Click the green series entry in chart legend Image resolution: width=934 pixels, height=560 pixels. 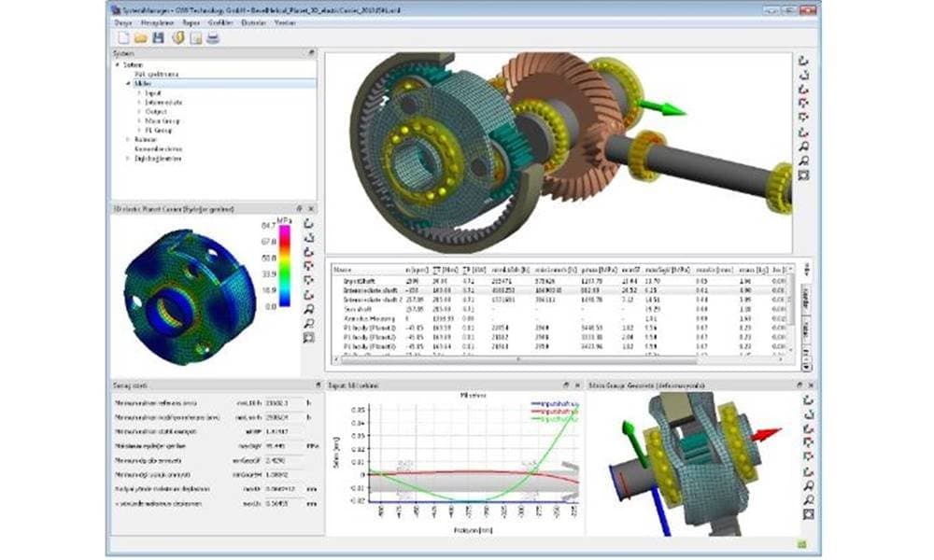554,419
